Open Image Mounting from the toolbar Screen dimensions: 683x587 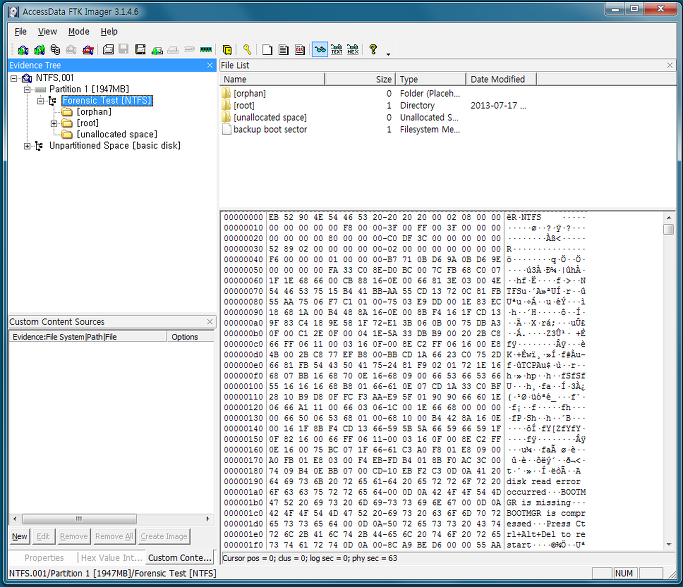[55, 50]
